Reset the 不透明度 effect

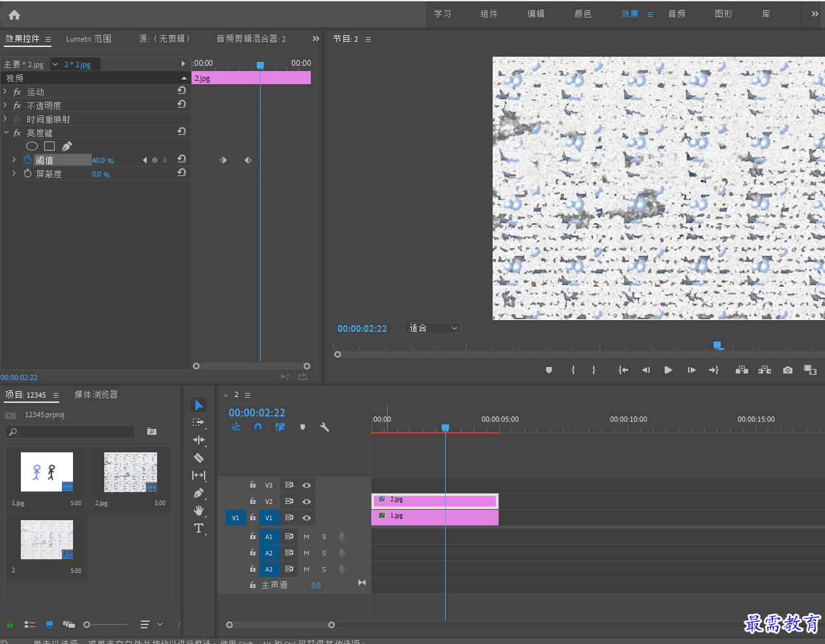click(x=182, y=104)
